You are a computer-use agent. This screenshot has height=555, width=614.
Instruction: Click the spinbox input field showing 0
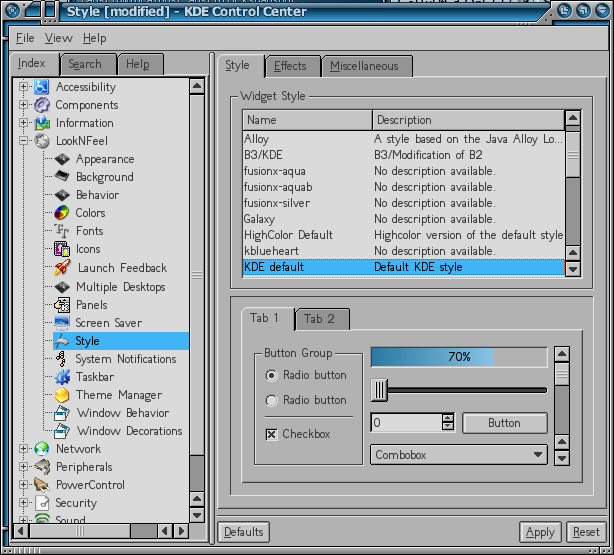click(406, 423)
